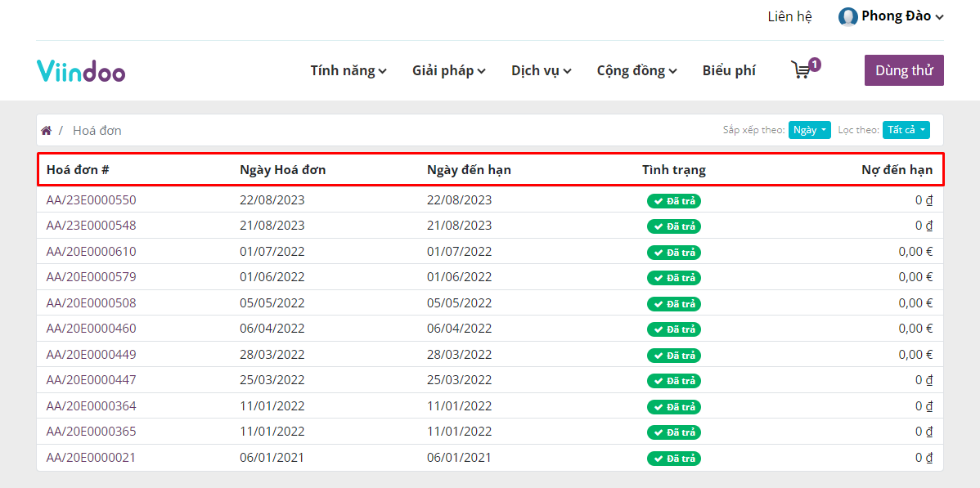Expand the Giải pháp menu
980x488 pixels.
449,70
